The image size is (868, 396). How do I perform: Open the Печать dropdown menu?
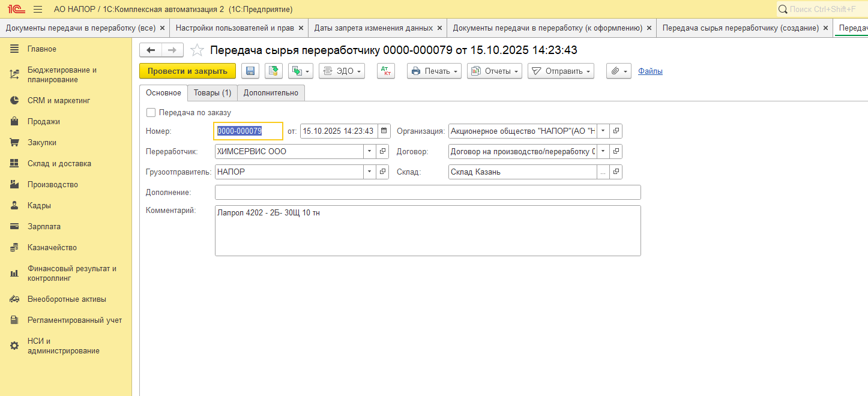(x=434, y=71)
